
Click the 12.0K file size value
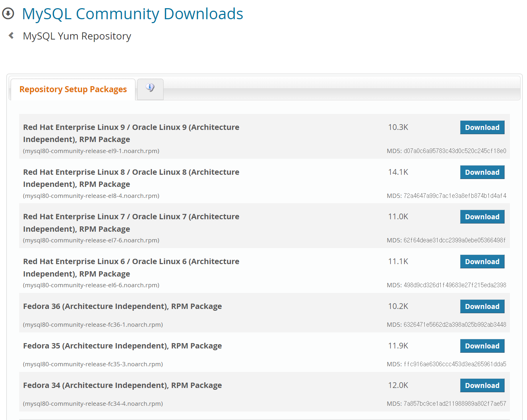[398, 385]
